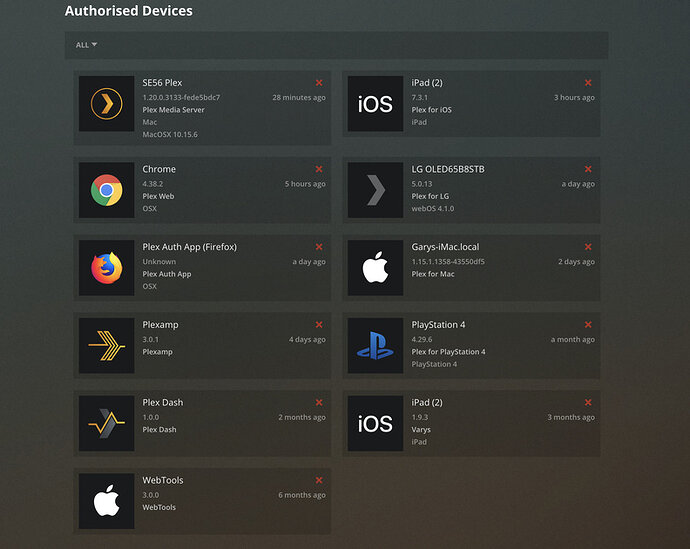690x549 pixels.
Task: Click the LG OLED65B8STB Plex chevron icon
Action: 375,190
